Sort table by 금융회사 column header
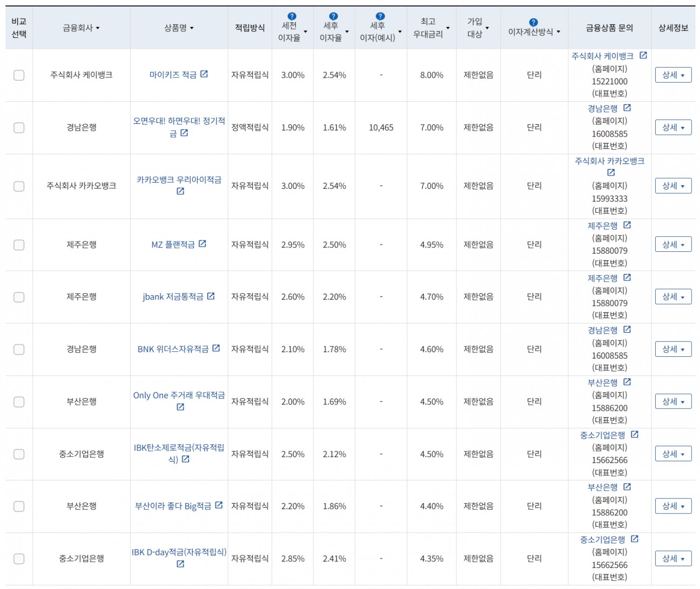The height and width of the screenshot is (589, 700). pyautogui.click(x=81, y=28)
